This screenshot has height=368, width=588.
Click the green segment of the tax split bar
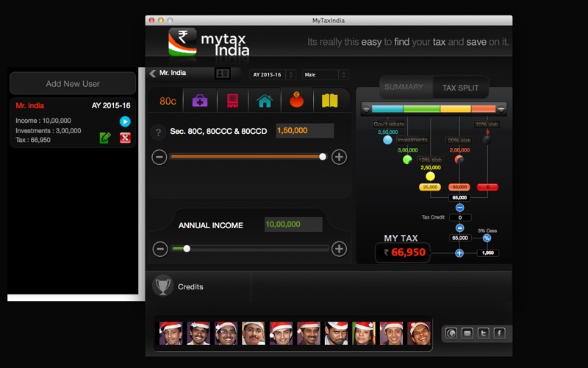coord(421,109)
